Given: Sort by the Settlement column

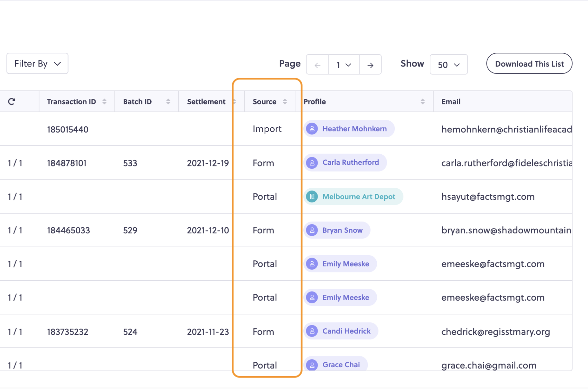Looking at the screenshot, I should tap(235, 101).
